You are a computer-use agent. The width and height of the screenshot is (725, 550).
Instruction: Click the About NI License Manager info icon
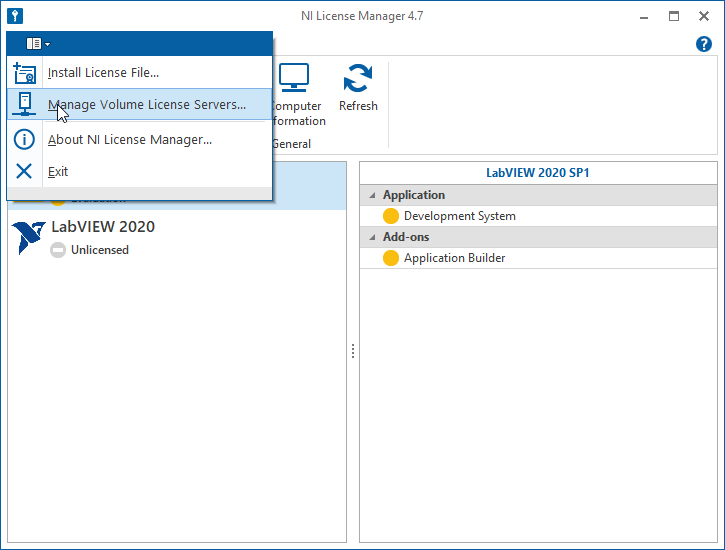coord(24,140)
